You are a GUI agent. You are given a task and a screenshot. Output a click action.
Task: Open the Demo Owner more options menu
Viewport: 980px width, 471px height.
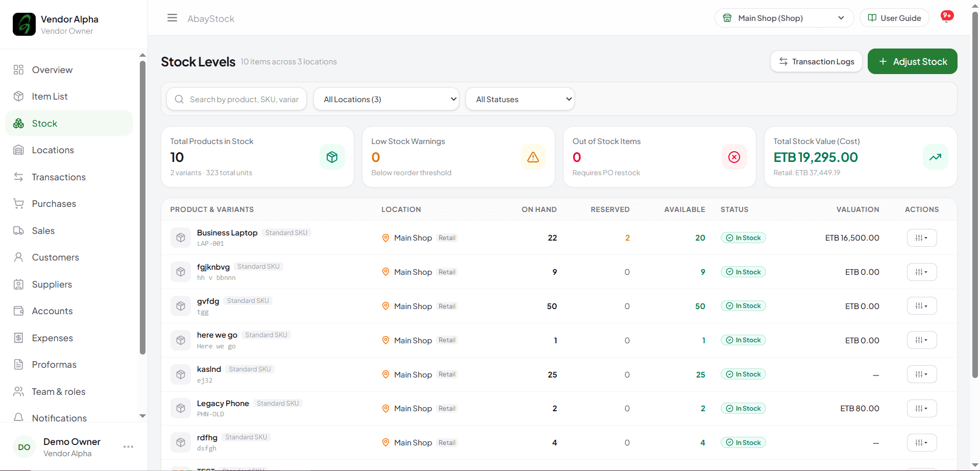pos(128,447)
